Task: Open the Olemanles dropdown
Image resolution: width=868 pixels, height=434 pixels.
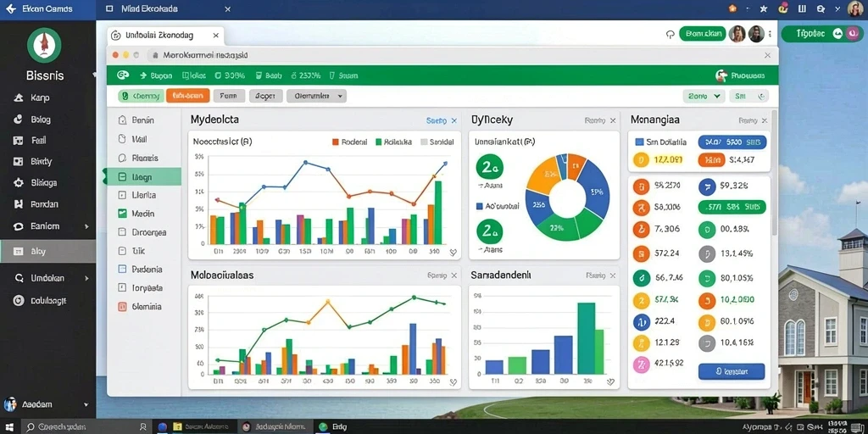Action: pos(316,96)
